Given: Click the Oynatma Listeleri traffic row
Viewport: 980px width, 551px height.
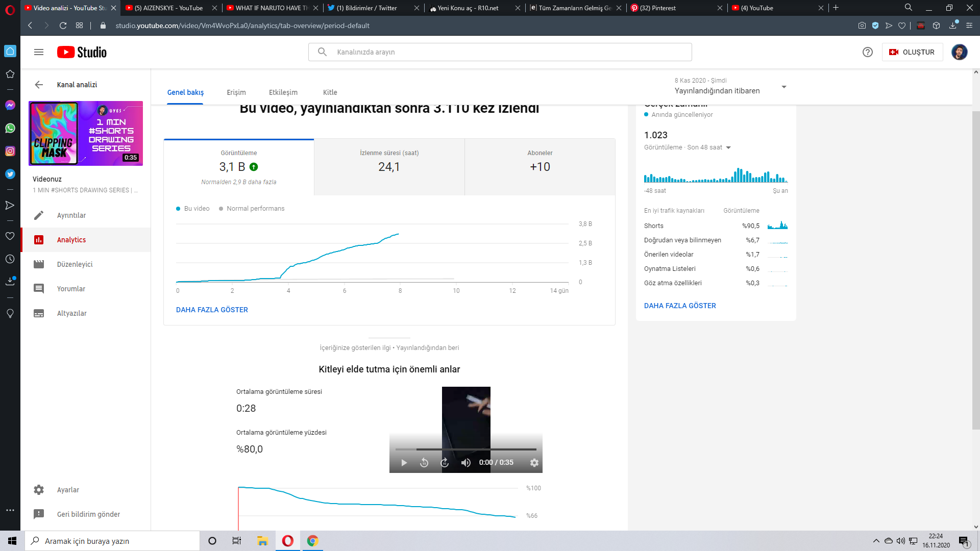Looking at the screenshot, I should (716, 269).
